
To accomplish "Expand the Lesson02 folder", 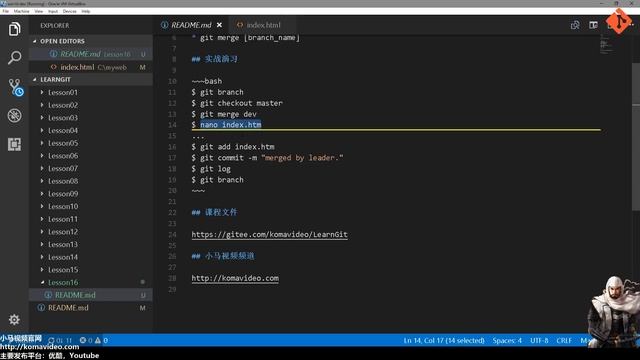I will (x=91, y=105).
